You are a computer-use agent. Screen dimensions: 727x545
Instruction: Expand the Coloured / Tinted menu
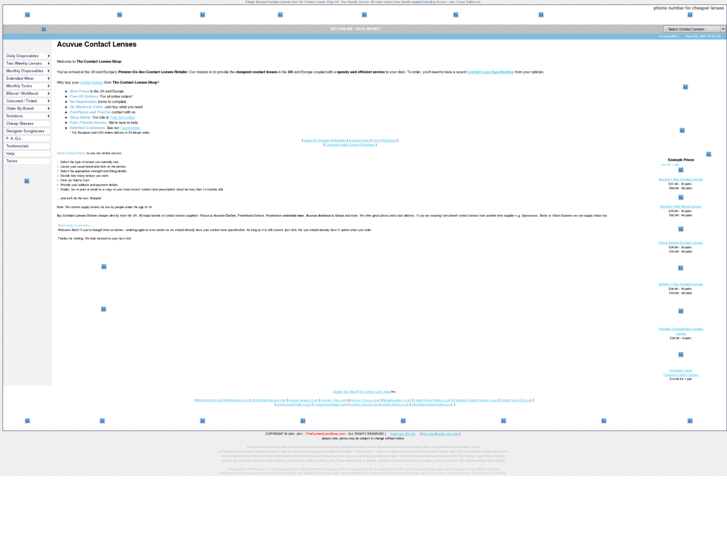(x=27, y=101)
